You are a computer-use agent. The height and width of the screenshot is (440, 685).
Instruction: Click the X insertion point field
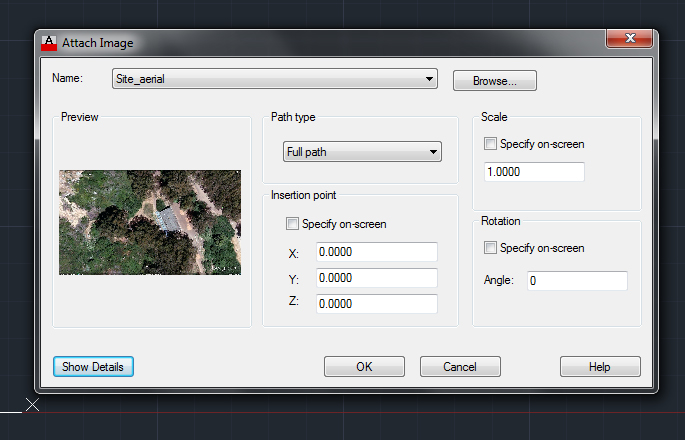coord(377,252)
